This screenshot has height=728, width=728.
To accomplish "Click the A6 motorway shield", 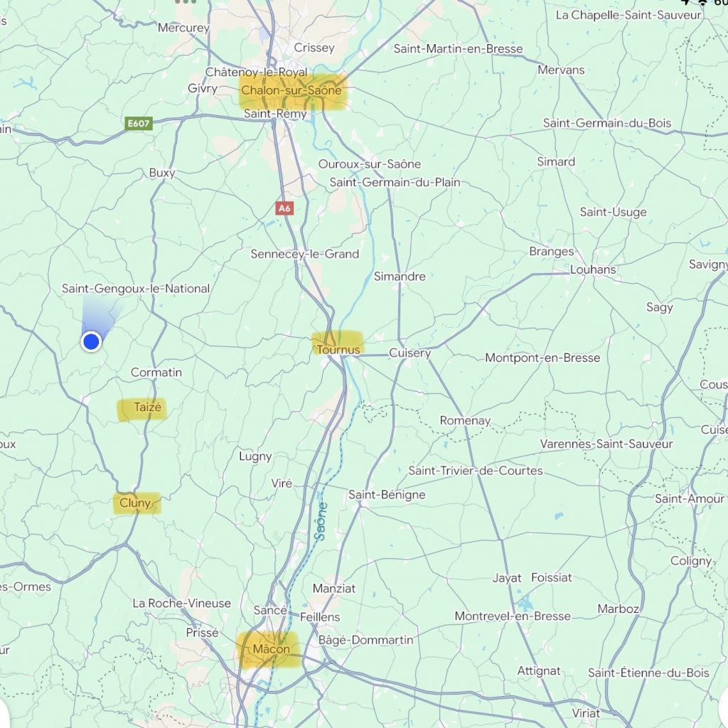I will tap(284, 208).
